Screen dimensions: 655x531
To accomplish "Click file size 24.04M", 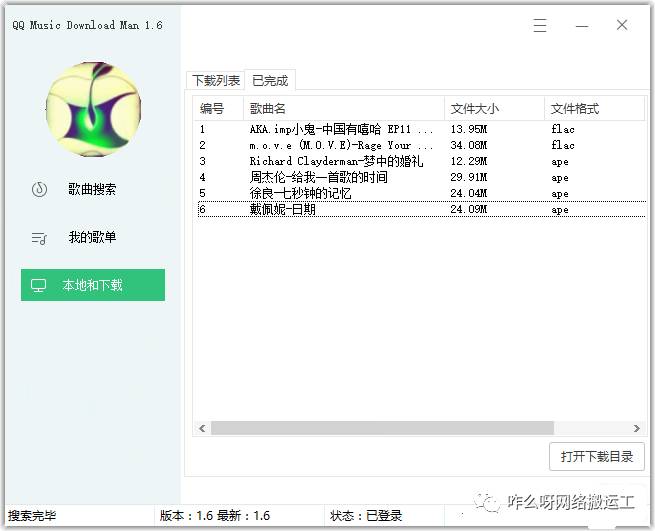I will point(469,193).
